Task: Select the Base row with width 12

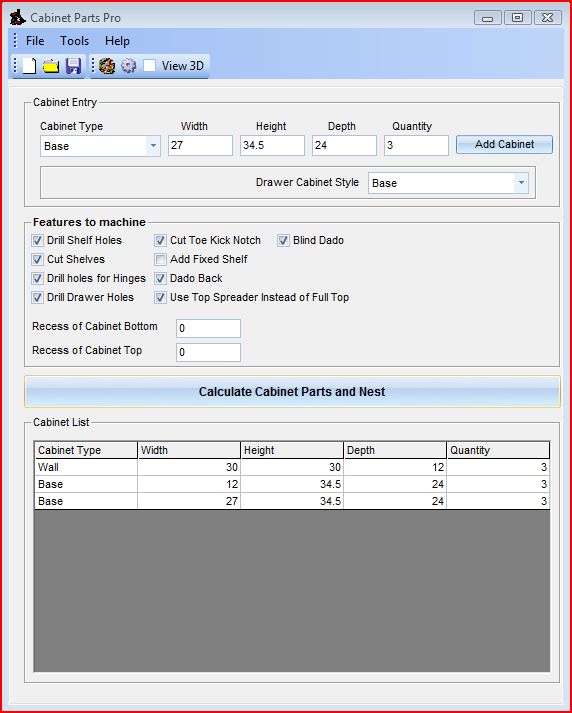Action: click(x=292, y=484)
